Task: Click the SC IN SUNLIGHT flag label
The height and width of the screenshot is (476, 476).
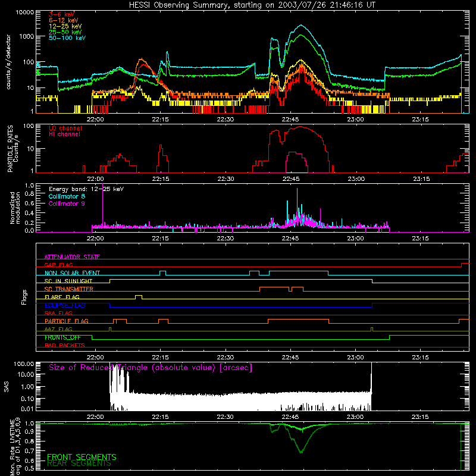Action: 68,281
